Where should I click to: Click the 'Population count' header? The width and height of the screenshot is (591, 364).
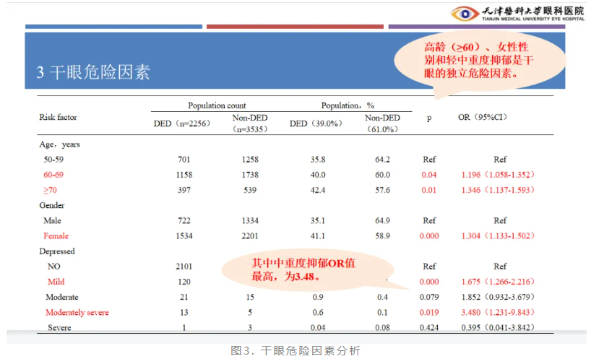click(x=216, y=105)
